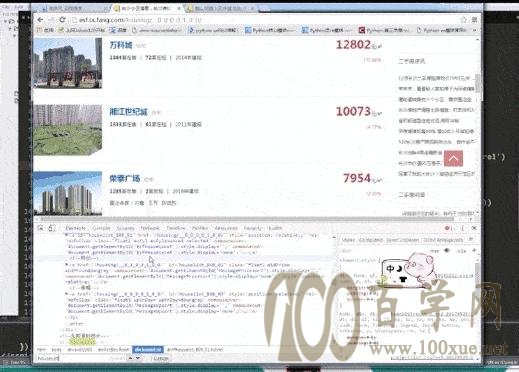This screenshot has width=519, height=372.
Task: Open Network tab in DevTools
Action: point(150,228)
